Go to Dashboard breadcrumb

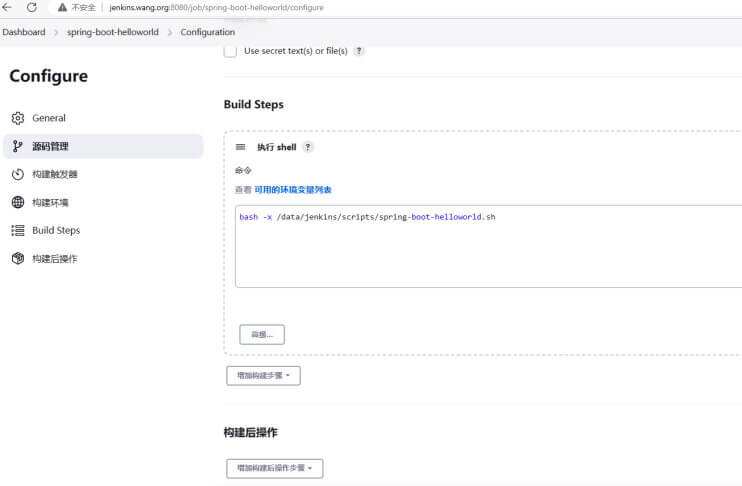click(24, 32)
